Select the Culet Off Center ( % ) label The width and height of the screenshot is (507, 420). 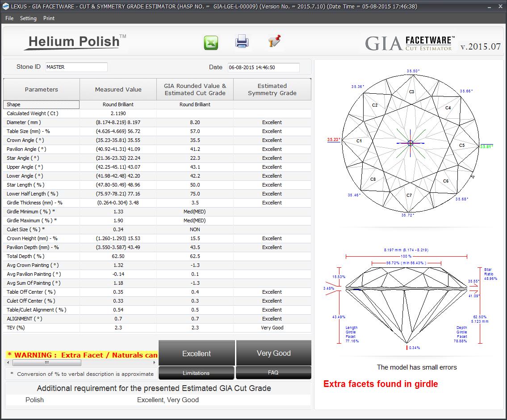(31, 301)
